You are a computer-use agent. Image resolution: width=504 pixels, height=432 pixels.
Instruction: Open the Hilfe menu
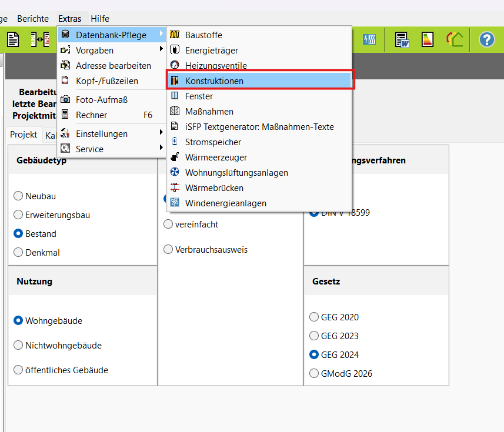(x=100, y=19)
